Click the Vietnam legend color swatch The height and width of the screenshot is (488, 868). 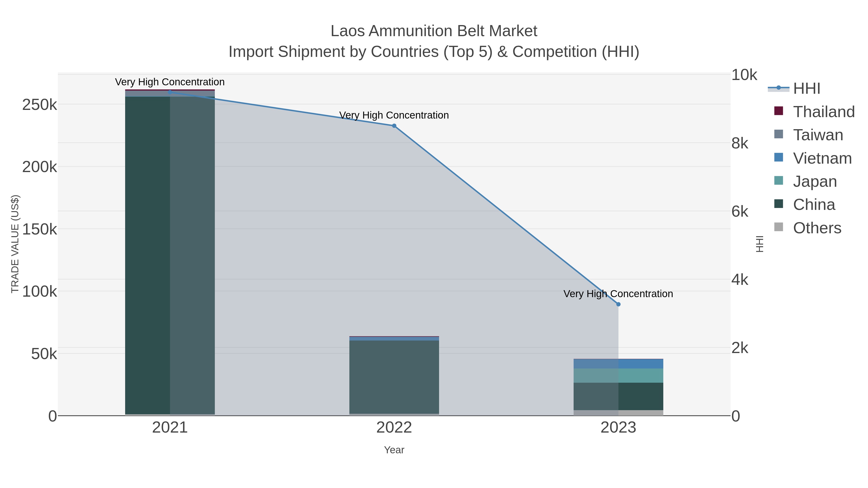point(779,157)
